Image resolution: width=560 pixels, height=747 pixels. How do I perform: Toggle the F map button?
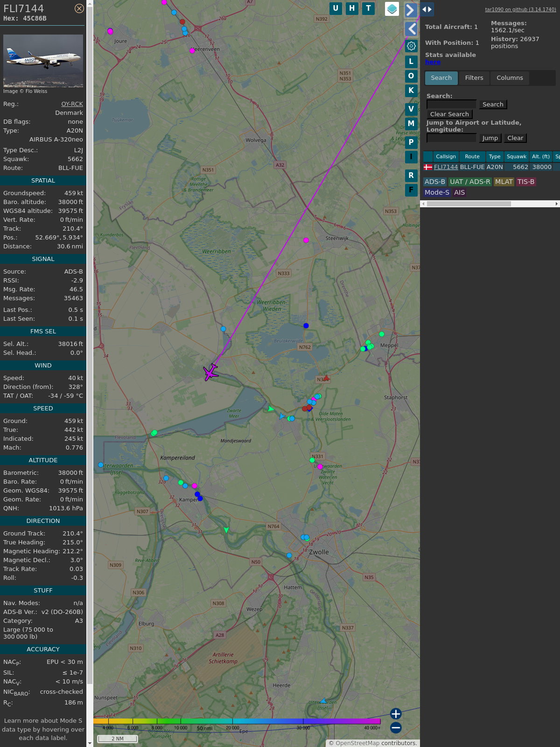click(x=411, y=190)
